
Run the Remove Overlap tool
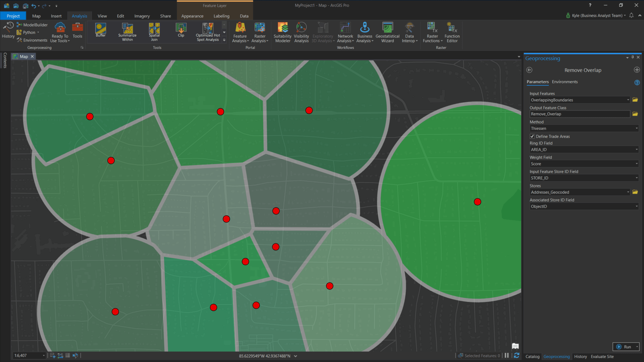625,347
